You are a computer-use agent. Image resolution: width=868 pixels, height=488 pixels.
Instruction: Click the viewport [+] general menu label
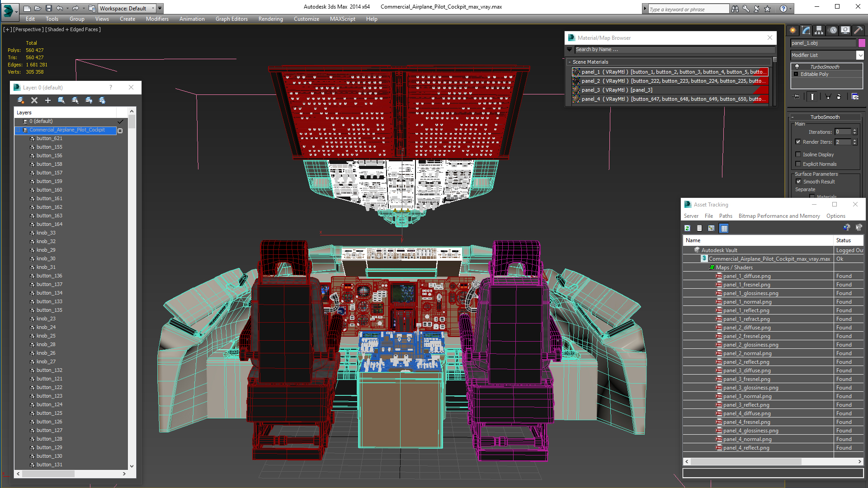pyautogui.click(x=8, y=29)
